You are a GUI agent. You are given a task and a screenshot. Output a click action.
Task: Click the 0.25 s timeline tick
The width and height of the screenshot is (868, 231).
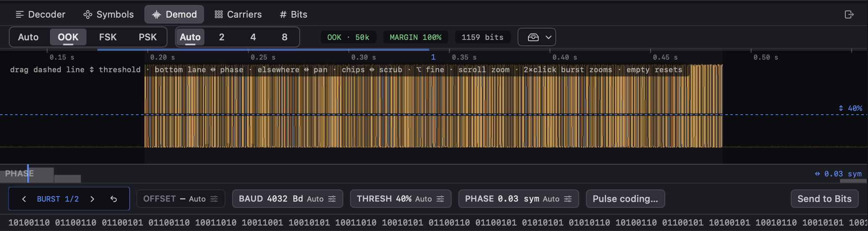[263, 57]
